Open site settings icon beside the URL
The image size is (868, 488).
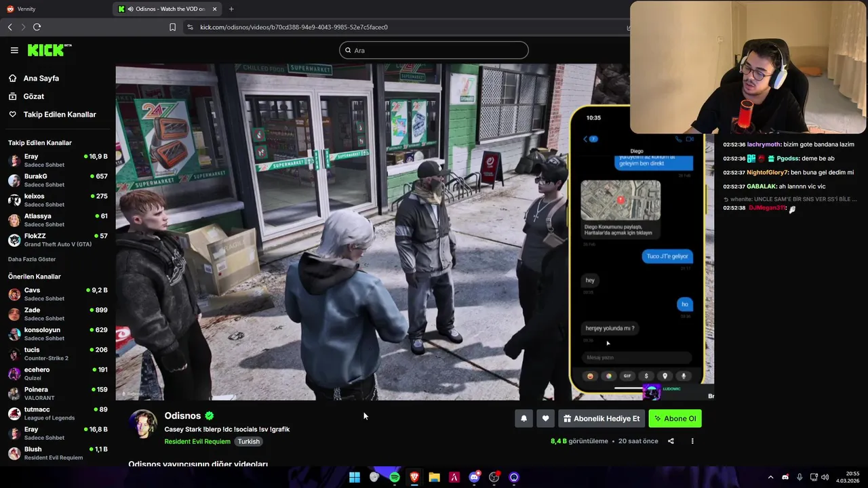click(x=190, y=27)
